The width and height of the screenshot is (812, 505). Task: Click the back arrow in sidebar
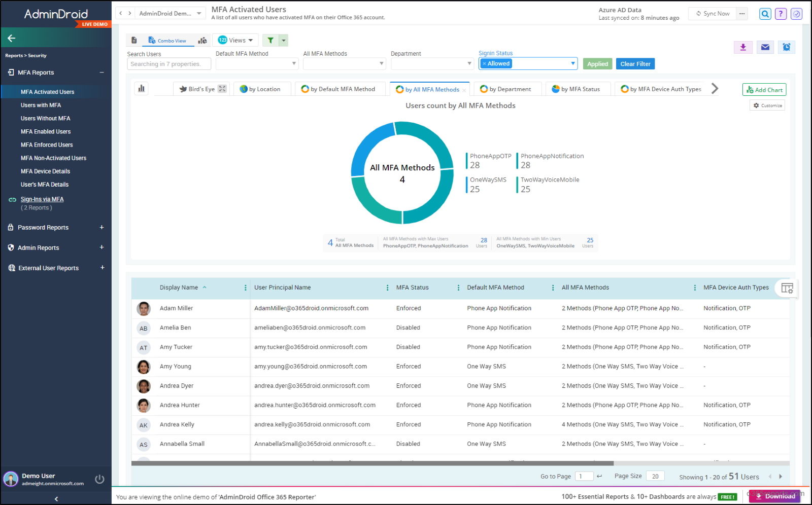[x=11, y=38]
